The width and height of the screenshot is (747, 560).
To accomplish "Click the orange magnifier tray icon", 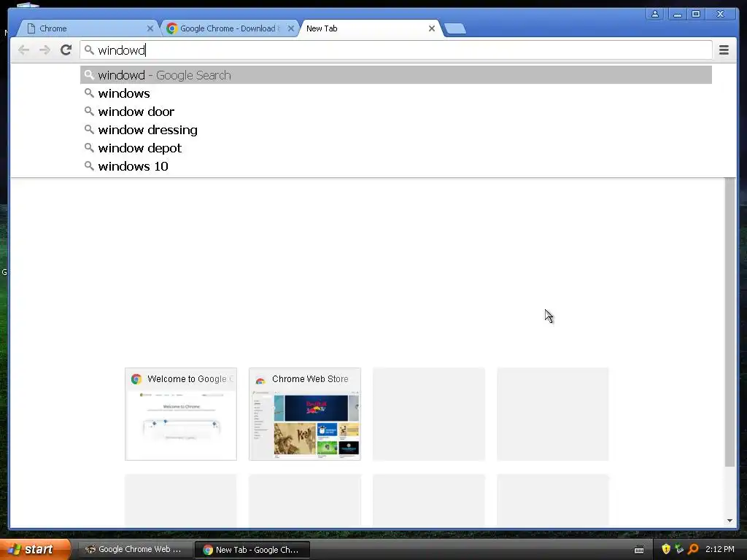I will click(693, 549).
